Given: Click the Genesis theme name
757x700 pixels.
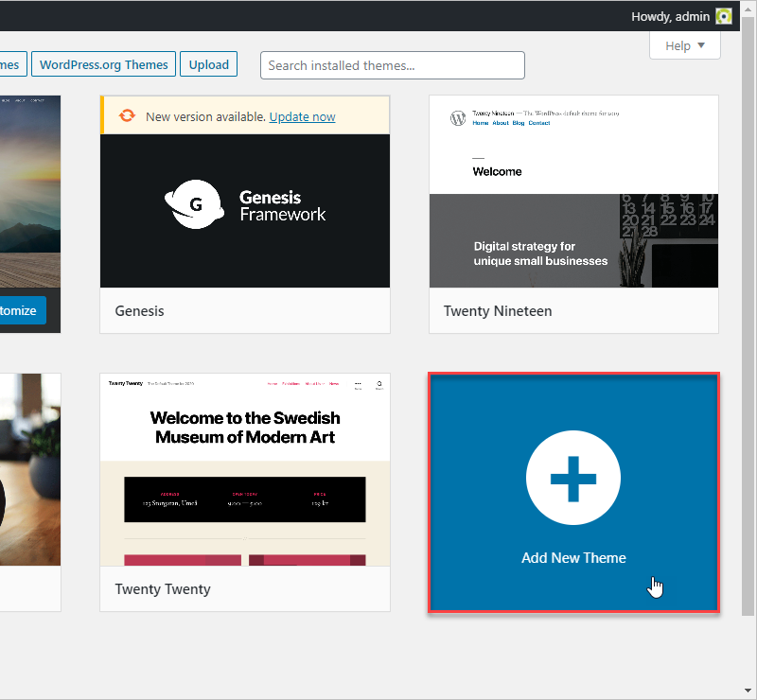Looking at the screenshot, I should [139, 311].
